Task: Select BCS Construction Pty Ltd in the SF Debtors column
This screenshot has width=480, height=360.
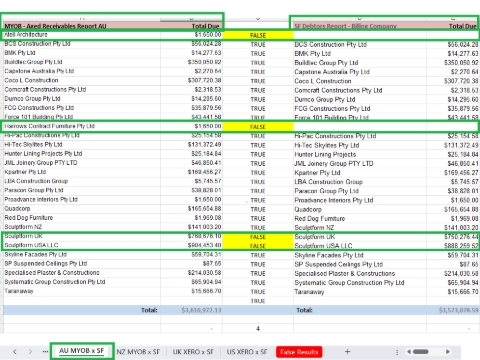Action: (330, 45)
